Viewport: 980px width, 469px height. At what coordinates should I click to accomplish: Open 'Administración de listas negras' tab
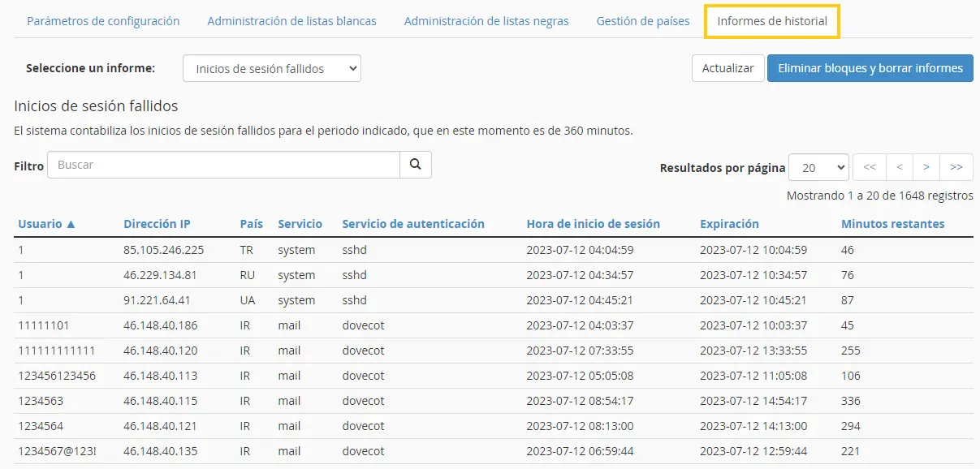pos(486,21)
